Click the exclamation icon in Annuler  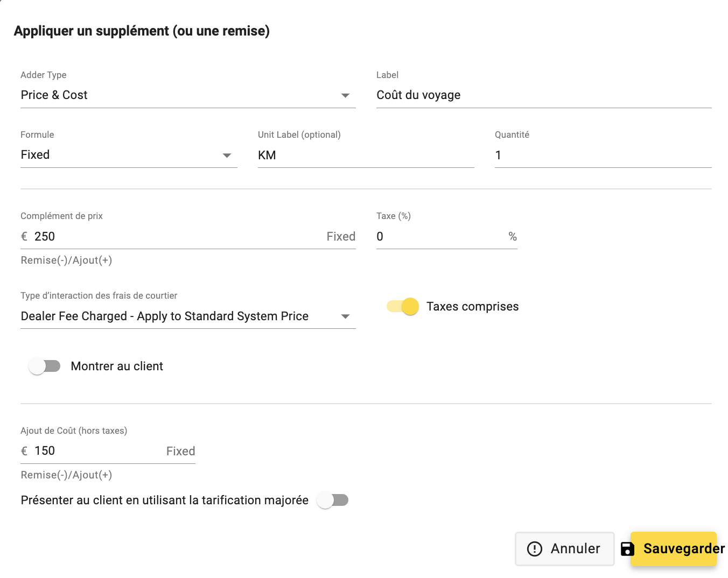[x=534, y=548]
